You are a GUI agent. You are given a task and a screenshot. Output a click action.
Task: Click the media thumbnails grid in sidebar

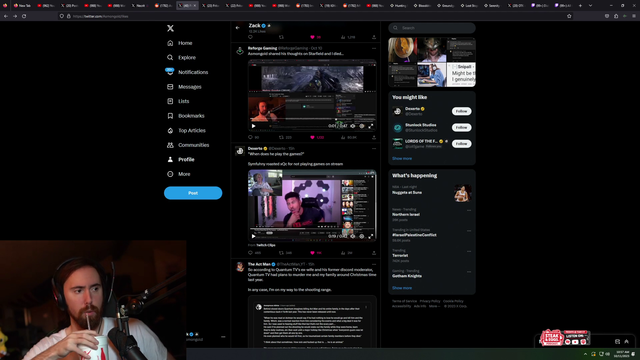(x=432, y=62)
